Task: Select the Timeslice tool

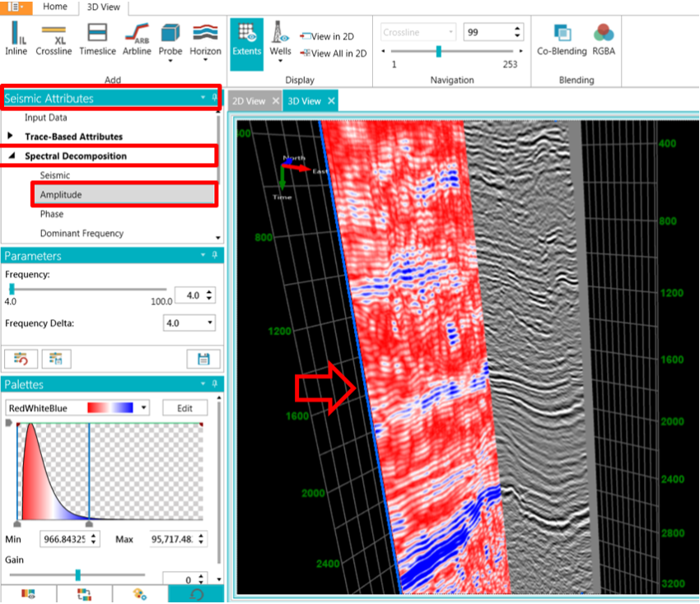Action: coord(96,38)
